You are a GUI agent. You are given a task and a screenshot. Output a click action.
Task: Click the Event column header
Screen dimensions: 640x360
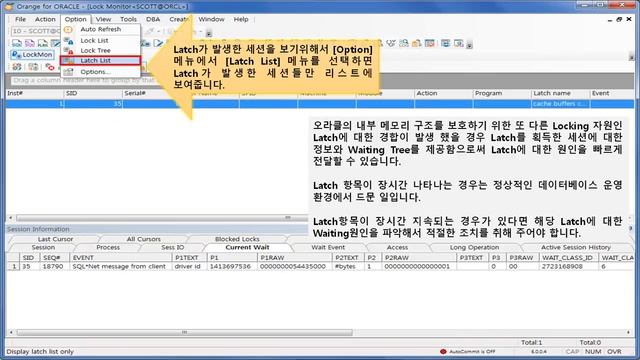612,93
